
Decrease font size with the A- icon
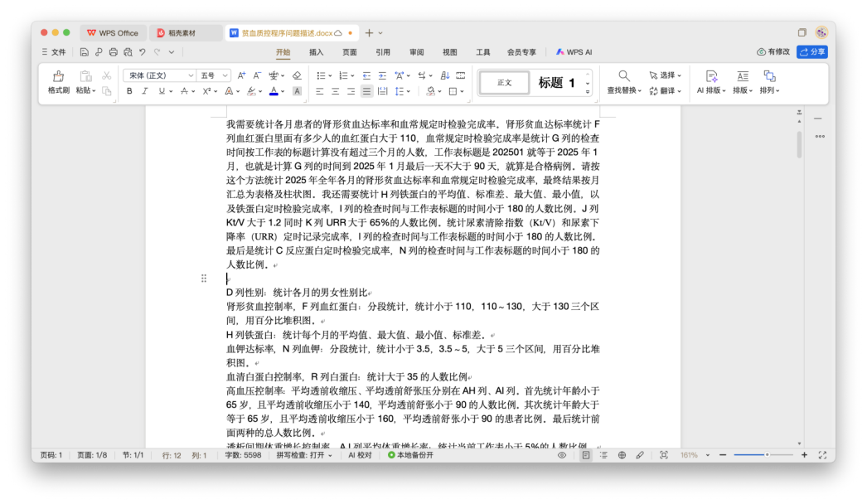click(x=257, y=75)
